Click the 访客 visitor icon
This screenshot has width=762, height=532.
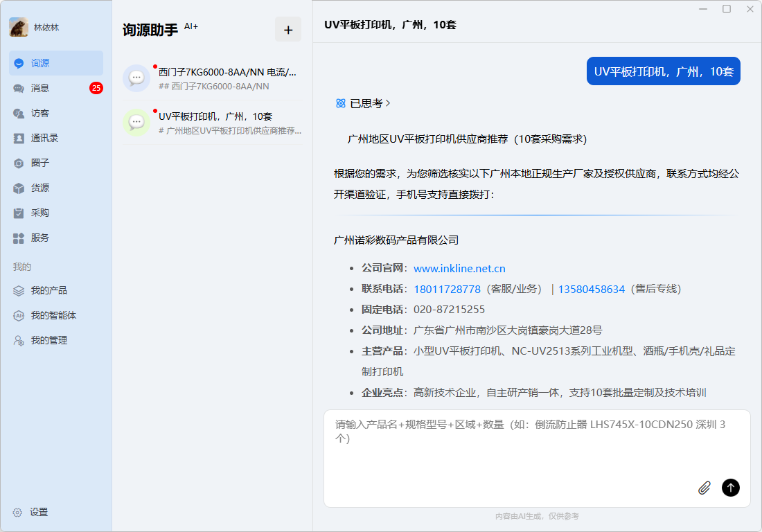pyautogui.click(x=19, y=113)
